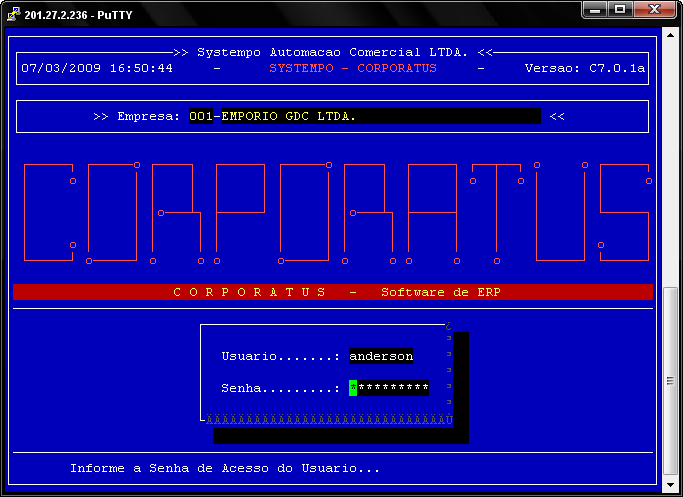The height and width of the screenshot is (497, 683).
Task: Click the 'Software de ERP' banner text
Action: point(441,292)
